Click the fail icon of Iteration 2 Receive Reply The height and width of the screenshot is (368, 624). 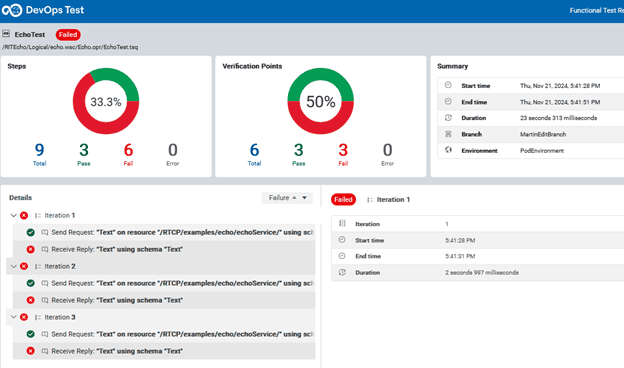[31, 300]
